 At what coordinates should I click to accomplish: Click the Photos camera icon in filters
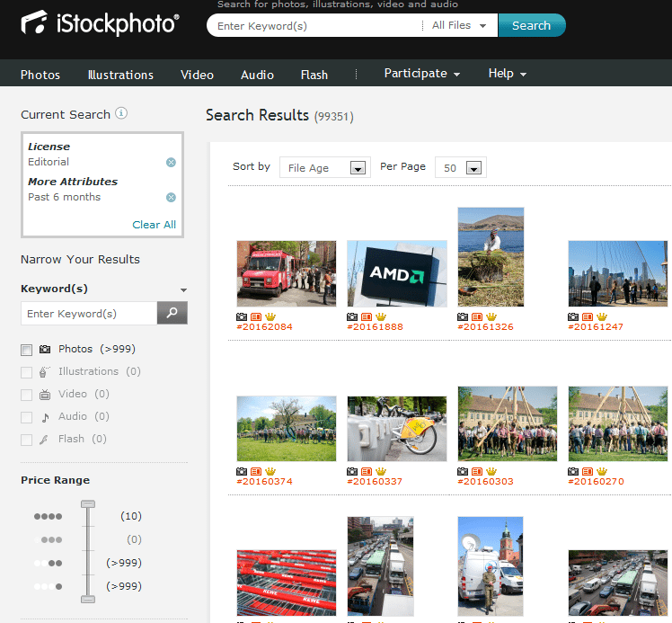[45, 349]
